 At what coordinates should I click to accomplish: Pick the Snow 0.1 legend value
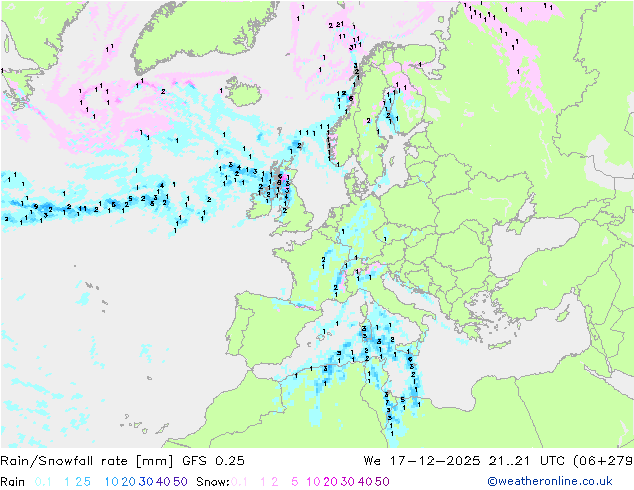coord(239,482)
